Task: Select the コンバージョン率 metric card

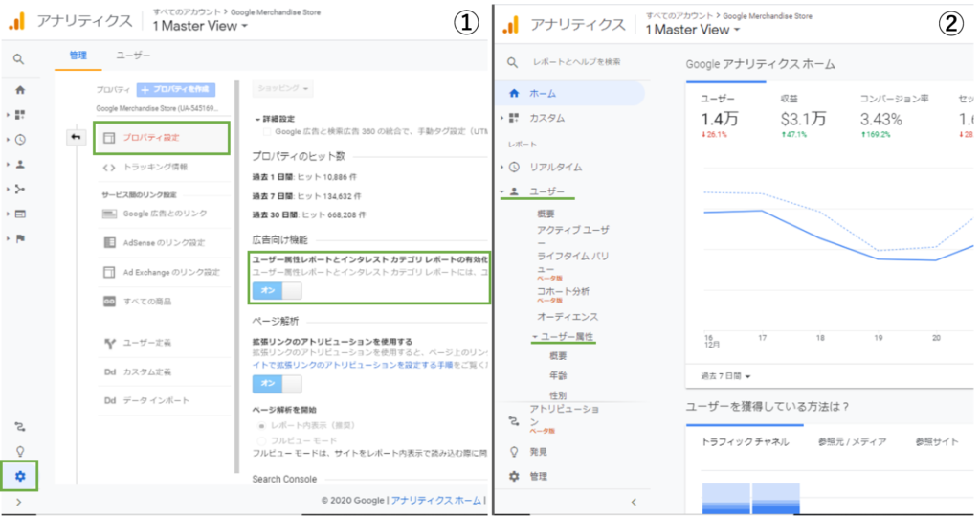Action: coord(895,116)
